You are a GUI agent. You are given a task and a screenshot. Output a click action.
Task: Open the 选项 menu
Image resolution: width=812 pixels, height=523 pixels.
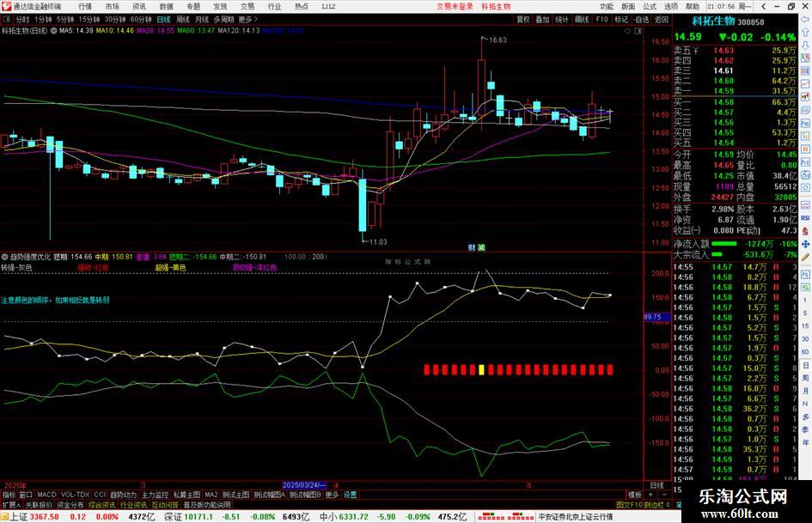pyautogui.click(x=670, y=6)
